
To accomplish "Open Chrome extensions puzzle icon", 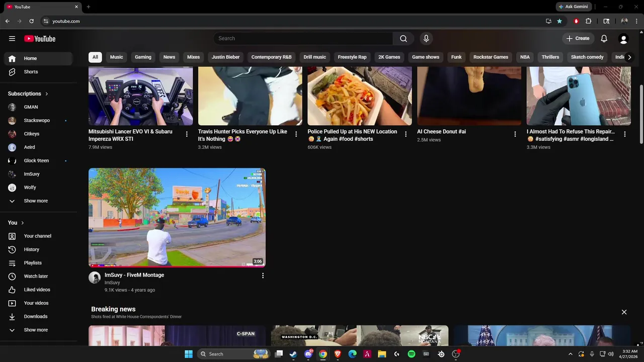I will (x=588, y=21).
